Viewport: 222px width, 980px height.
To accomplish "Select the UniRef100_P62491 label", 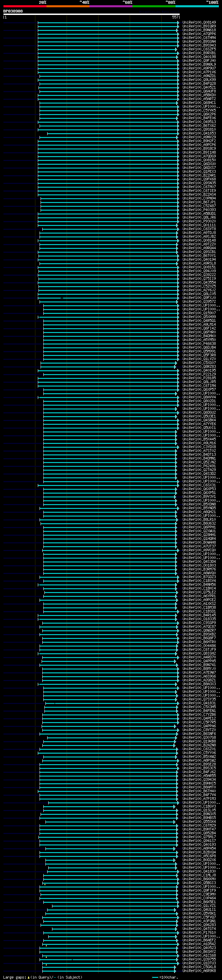I will 199,465.
